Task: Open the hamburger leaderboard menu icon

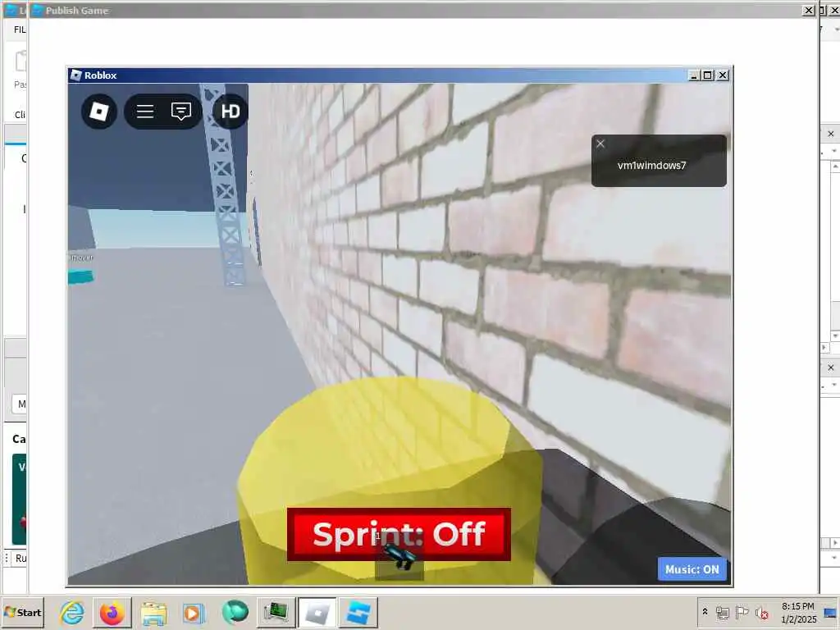Action: pyautogui.click(x=144, y=112)
